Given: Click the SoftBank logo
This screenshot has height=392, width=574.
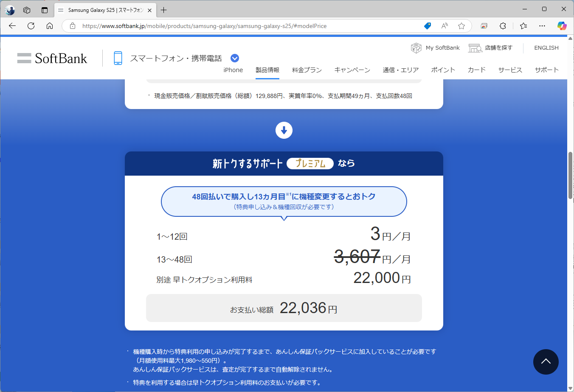Looking at the screenshot, I should (x=52, y=58).
